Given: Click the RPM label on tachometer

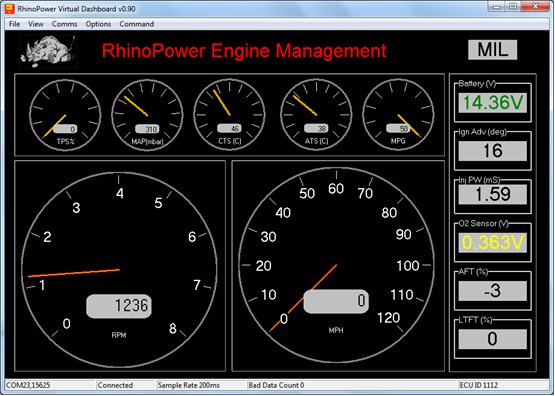Looking at the screenshot, I should (119, 335).
